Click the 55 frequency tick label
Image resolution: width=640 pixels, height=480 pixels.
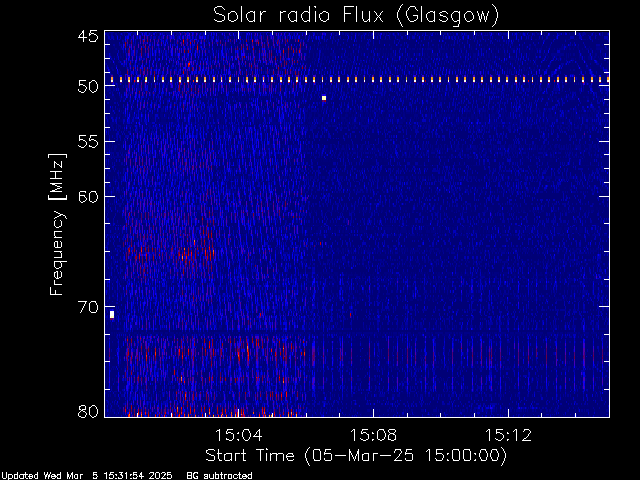[88, 142]
